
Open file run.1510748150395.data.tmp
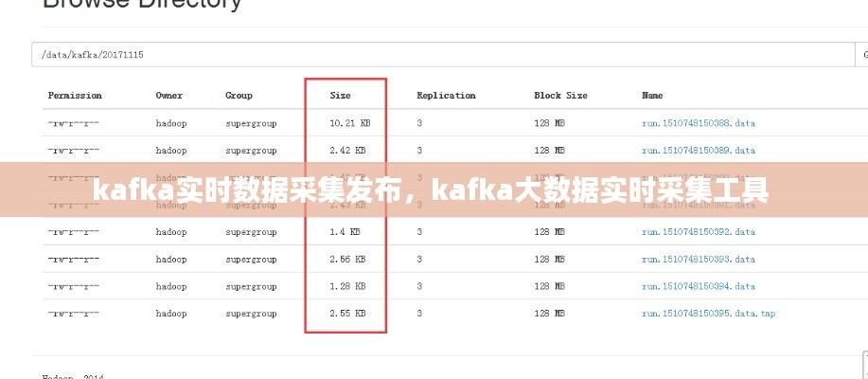click(x=708, y=313)
